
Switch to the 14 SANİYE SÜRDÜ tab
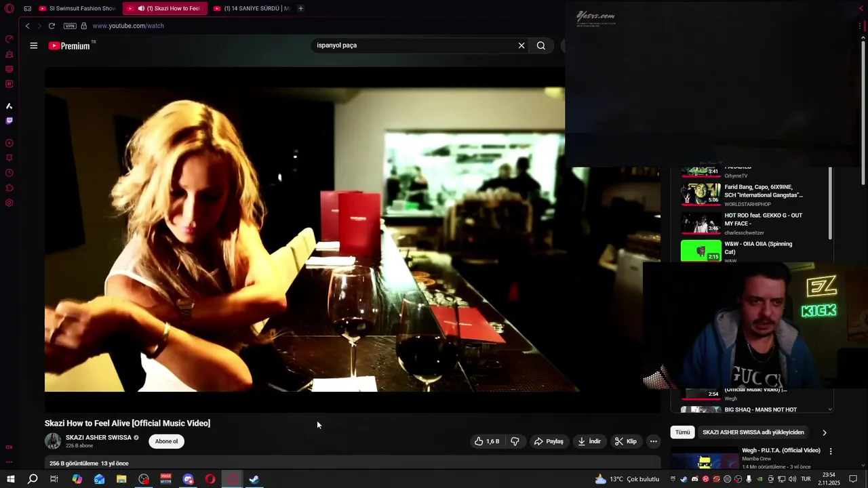(x=252, y=9)
